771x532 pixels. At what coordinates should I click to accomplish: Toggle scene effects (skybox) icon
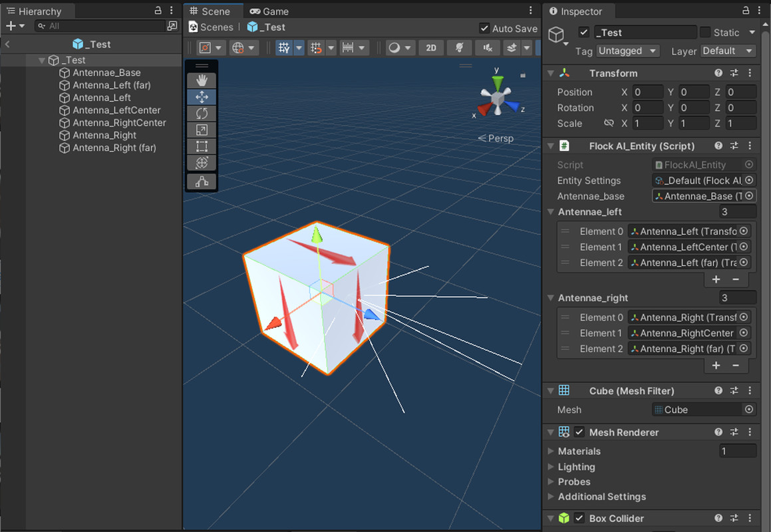(x=512, y=48)
